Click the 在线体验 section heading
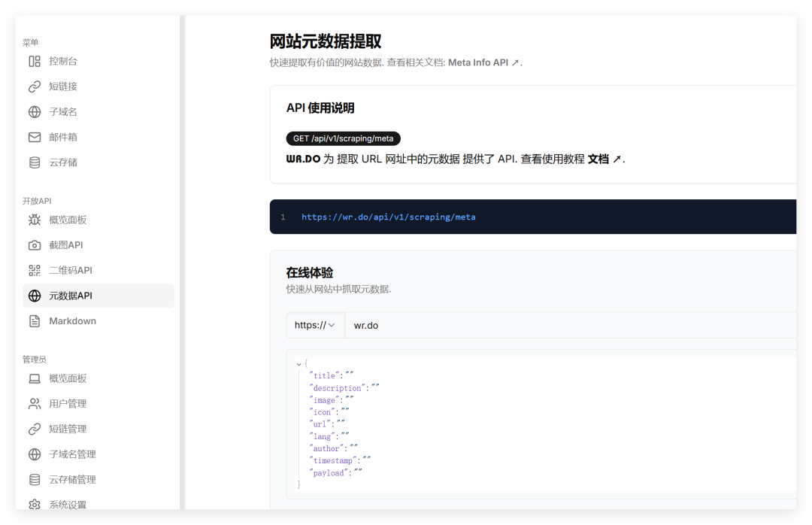This screenshot has height=525, width=812. tap(310, 272)
